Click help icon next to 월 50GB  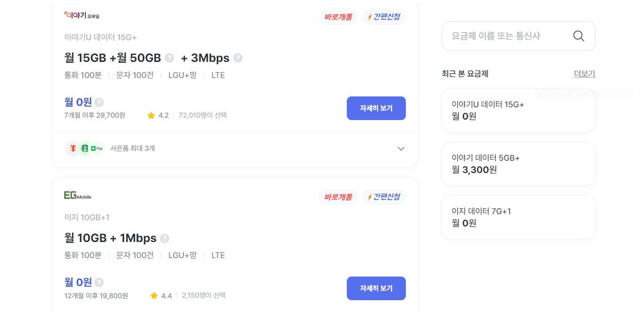point(169,58)
